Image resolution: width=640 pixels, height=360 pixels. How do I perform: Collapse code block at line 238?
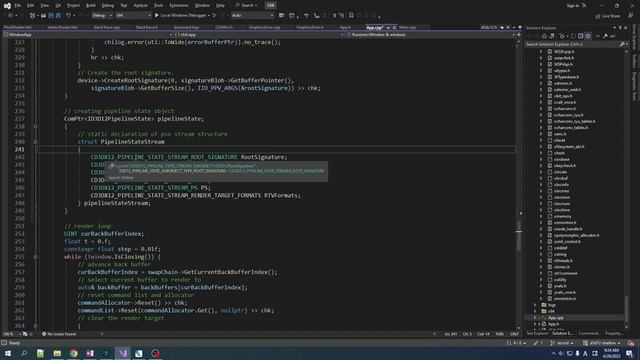(36, 127)
